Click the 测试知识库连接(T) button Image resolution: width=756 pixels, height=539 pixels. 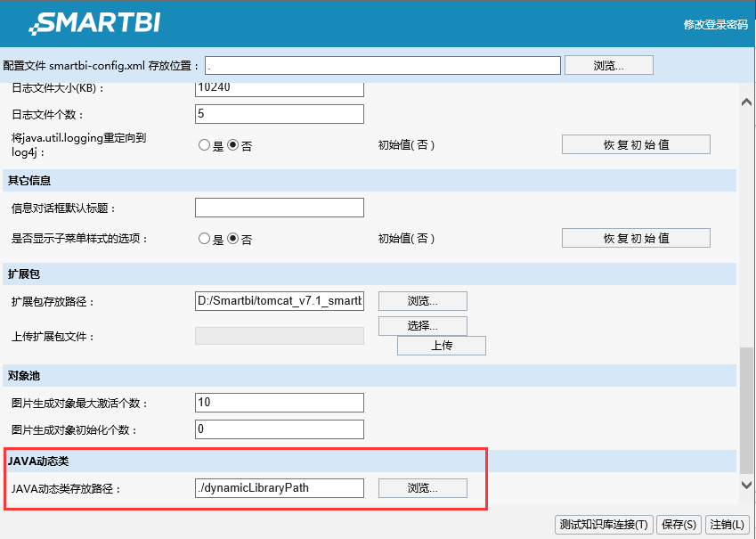(604, 524)
